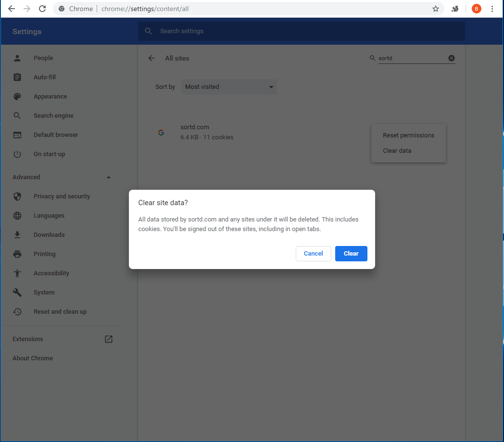
Task: Cancel the Clear site data dialog
Action: coord(314,254)
